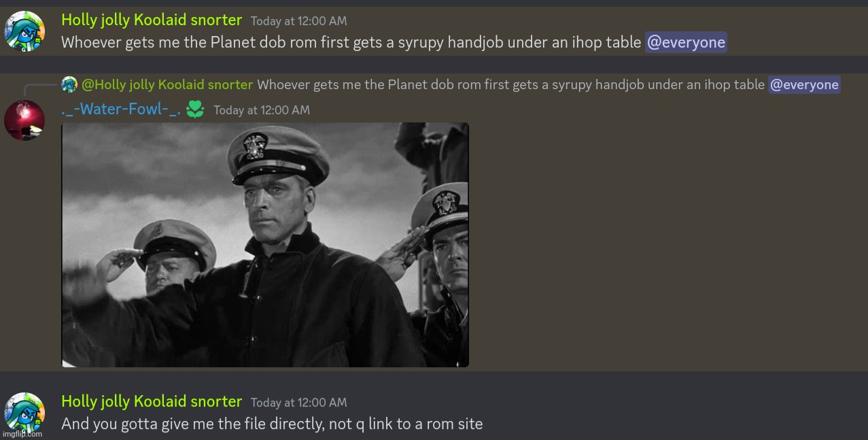
Task: Click the timestamp next to Water-Fowl's name
Action: tap(262, 110)
